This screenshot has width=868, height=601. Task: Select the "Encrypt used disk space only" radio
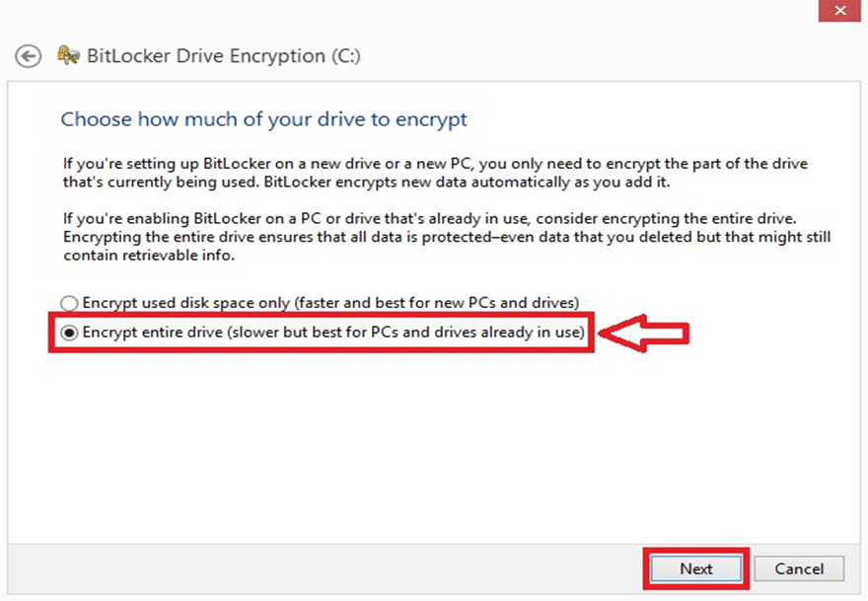(x=69, y=303)
